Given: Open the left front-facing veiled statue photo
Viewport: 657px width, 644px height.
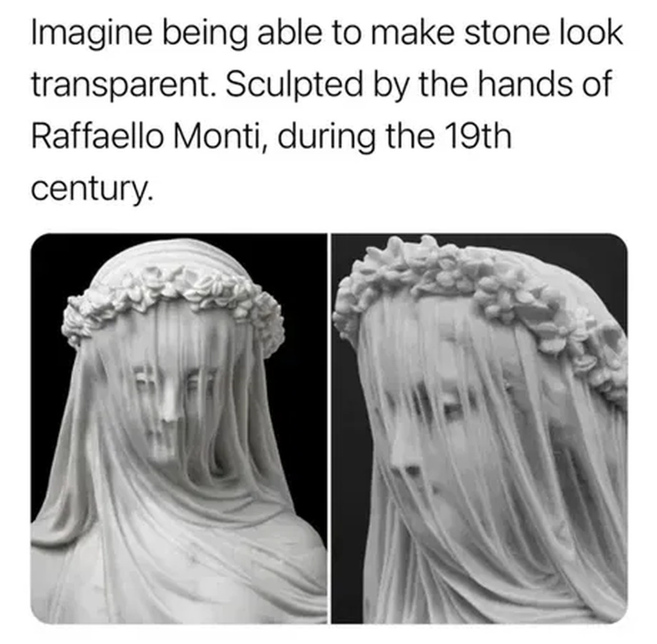Looking at the screenshot, I should (179, 428).
